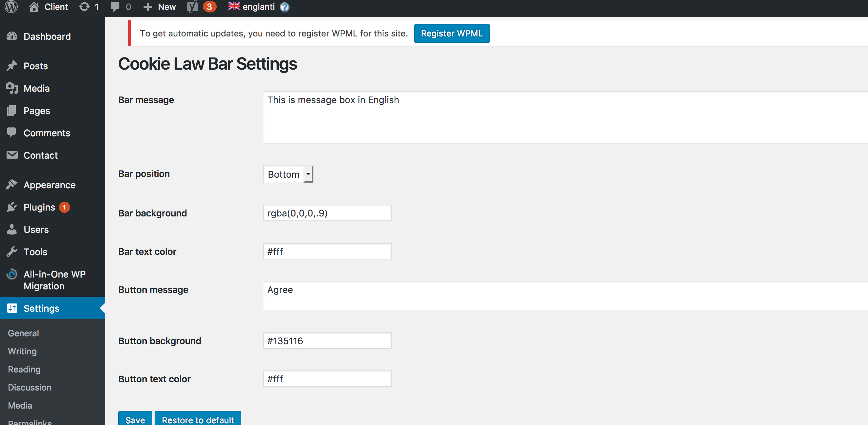Click the Dashboard gauge icon
868x425 pixels.
12,36
